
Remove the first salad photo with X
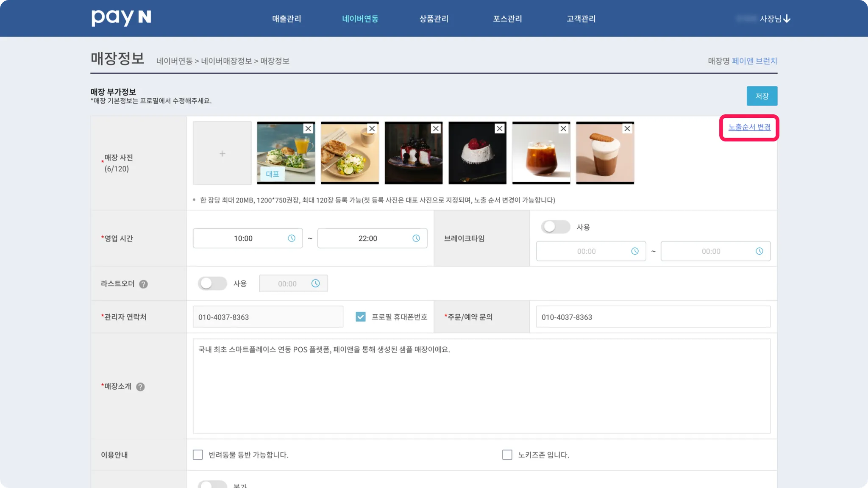click(308, 129)
